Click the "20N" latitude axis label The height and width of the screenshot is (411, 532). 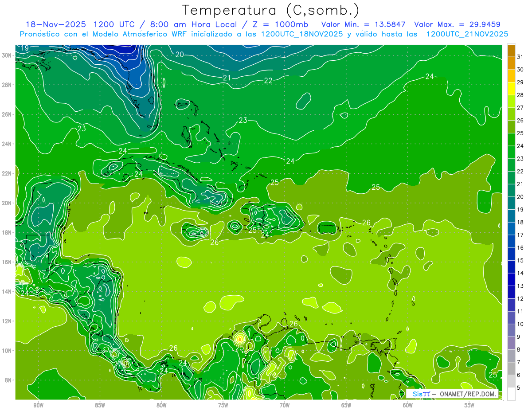7,203
